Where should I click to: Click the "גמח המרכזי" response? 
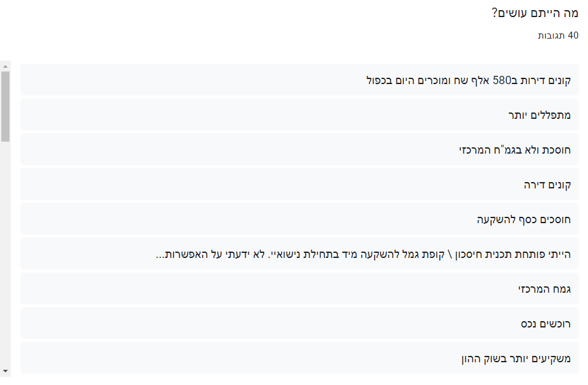[x=544, y=289]
